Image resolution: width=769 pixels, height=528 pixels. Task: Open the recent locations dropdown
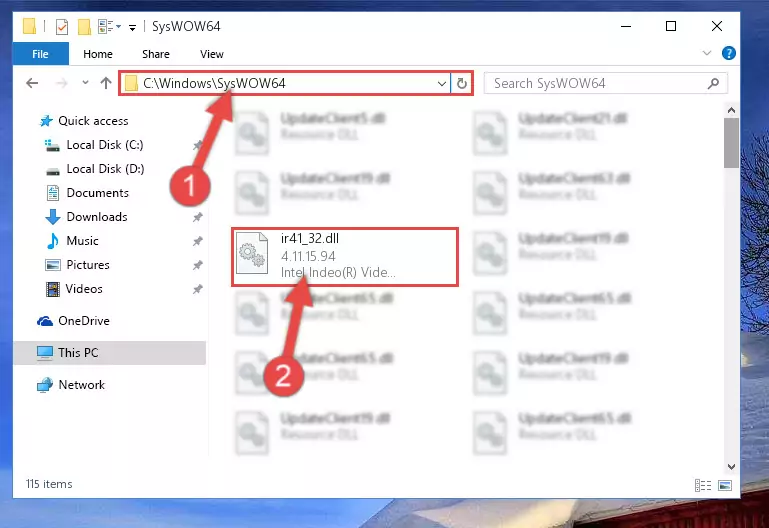(x=85, y=82)
